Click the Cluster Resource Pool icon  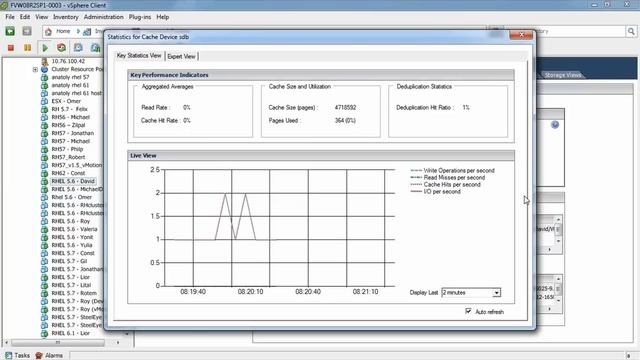[44, 69]
